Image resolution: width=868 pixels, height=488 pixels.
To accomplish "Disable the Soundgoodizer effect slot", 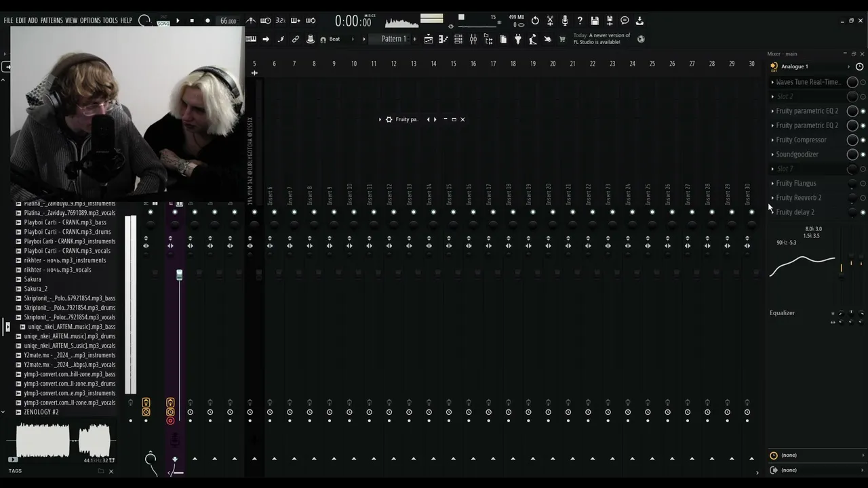I will pos(863,155).
